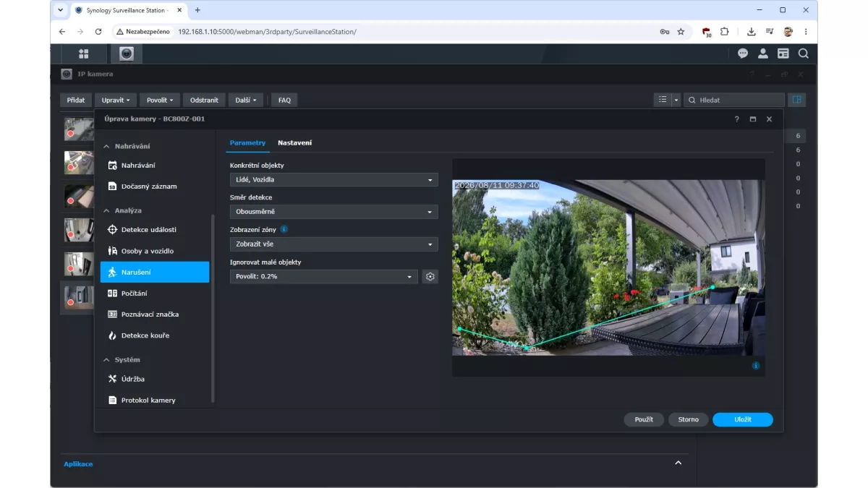Expand the Další dropdown menu
This screenshot has height=488, width=868.
click(x=246, y=100)
